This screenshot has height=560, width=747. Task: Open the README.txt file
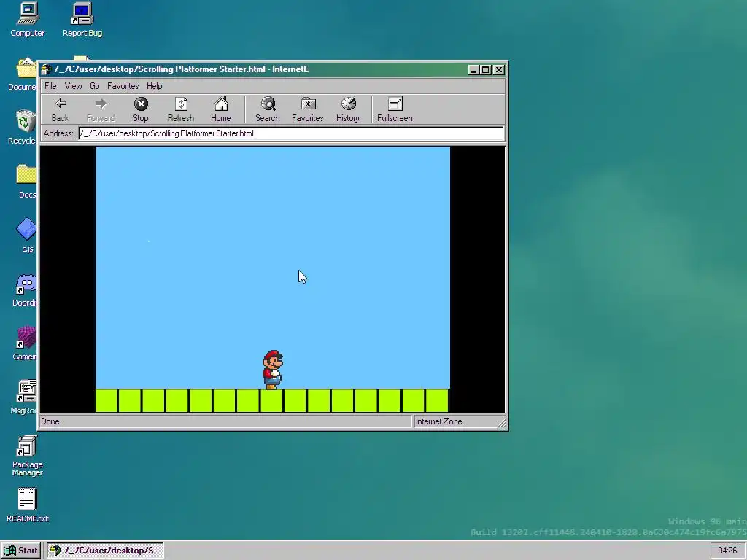point(27,505)
